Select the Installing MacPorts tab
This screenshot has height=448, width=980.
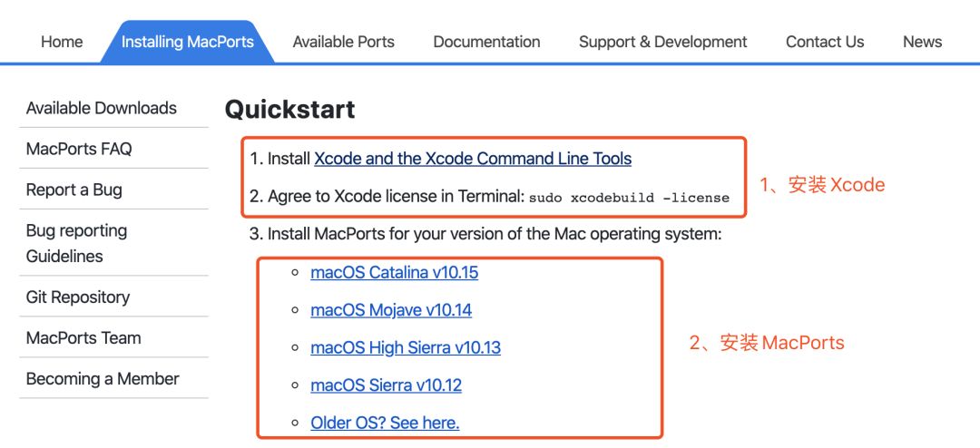coord(188,42)
